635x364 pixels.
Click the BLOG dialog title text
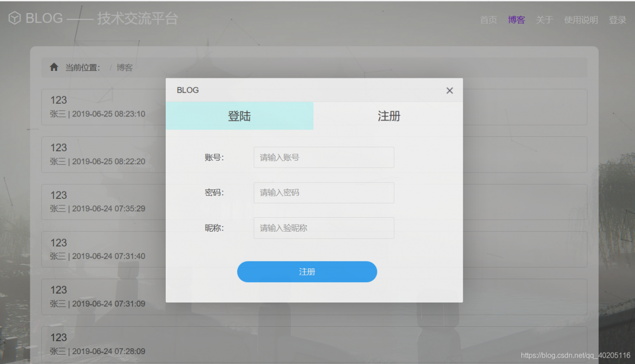tap(188, 90)
